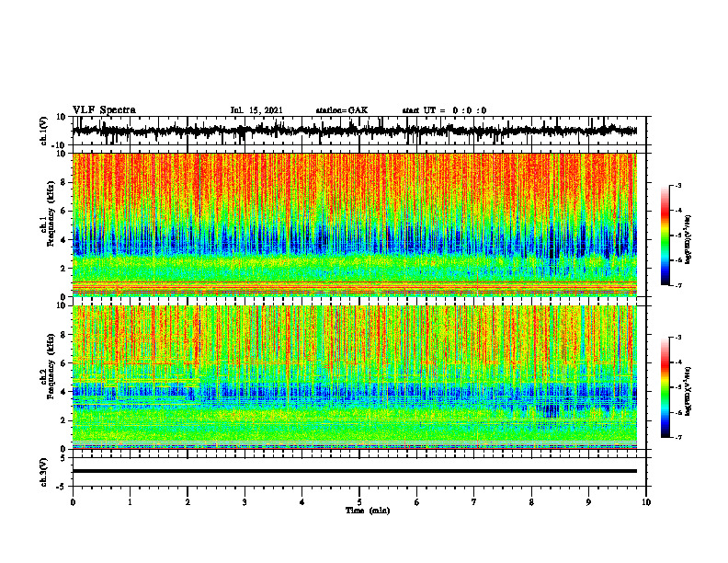Click the VLF Spectra title
728x563 pixels.
105,110
